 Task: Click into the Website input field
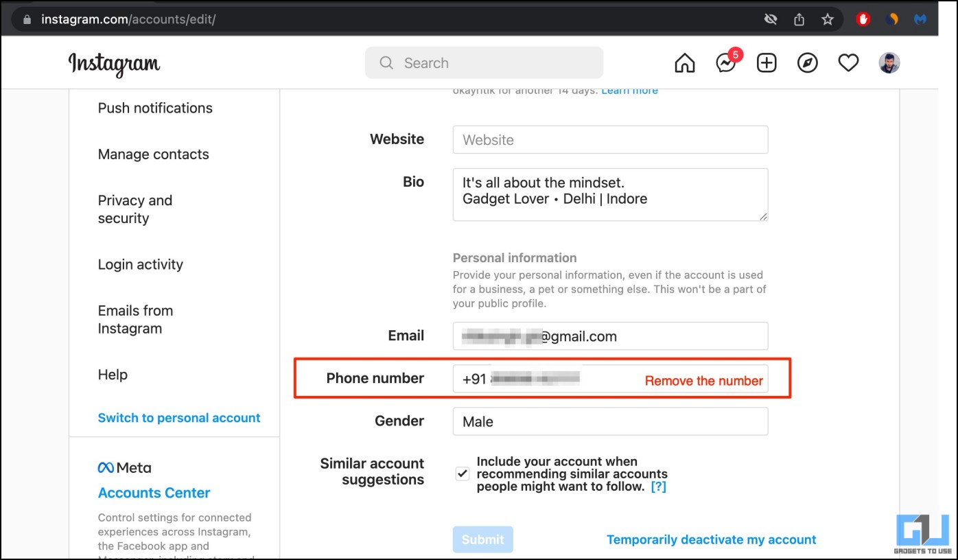pos(610,139)
